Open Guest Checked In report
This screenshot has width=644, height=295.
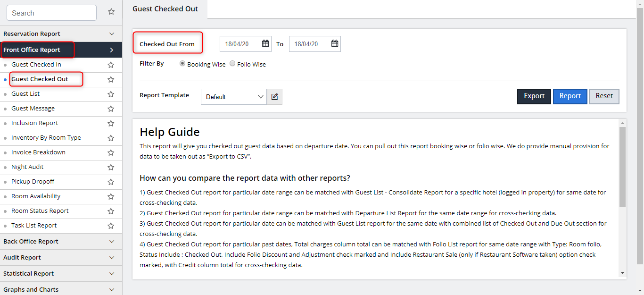tap(36, 65)
